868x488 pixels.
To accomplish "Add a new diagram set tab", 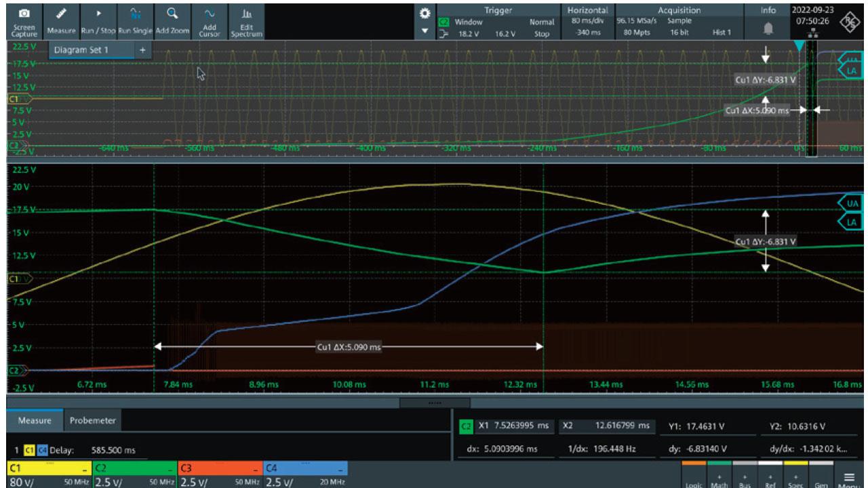I will pos(143,50).
